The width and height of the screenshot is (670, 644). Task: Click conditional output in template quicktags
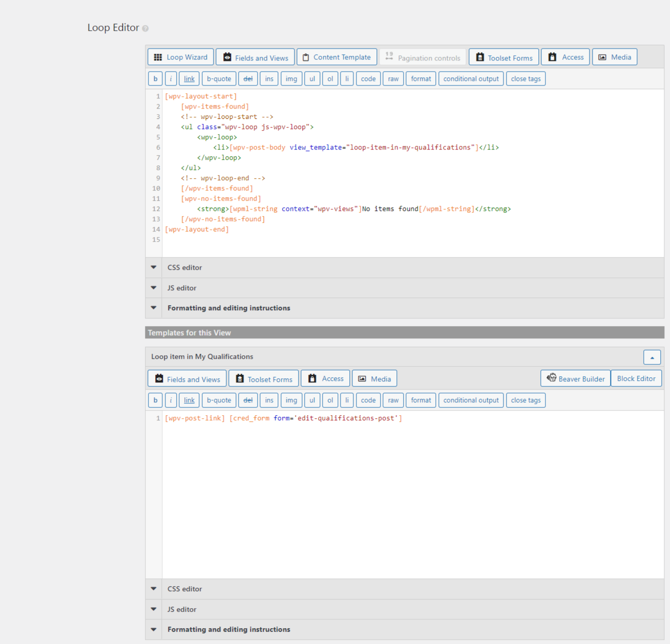pos(471,400)
